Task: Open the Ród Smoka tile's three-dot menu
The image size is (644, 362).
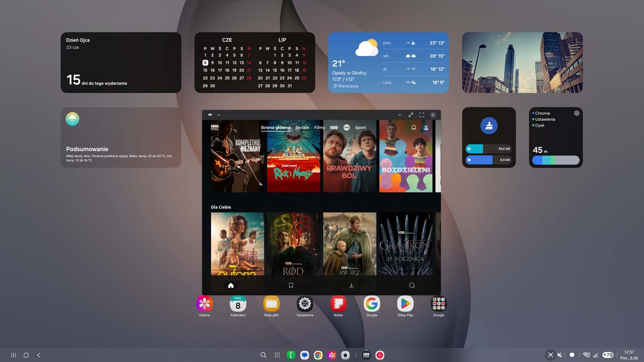Action: [x=317, y=217]
